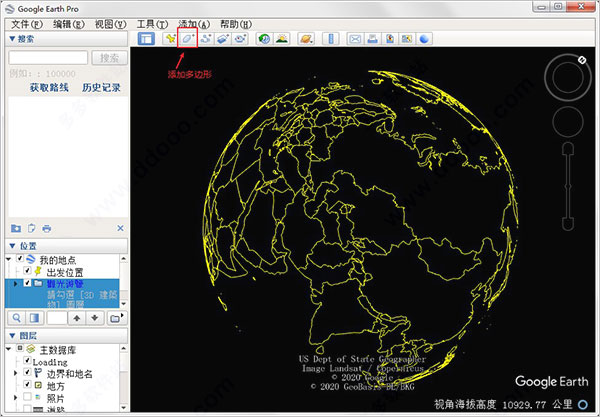Viewport: 600px width, 417px height.
Task: Clear search results with blue X
Action: [120, 228]
